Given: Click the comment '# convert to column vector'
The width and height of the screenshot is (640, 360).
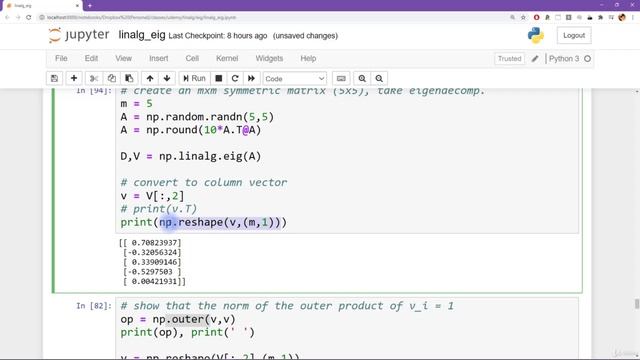Looking at the screenshot, I should [x=204, y=182].
